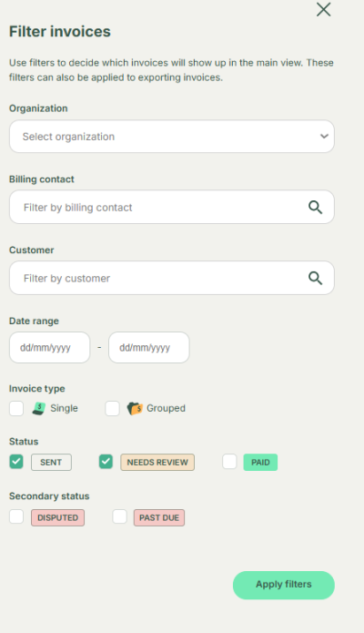Image resolution: width=364 pixels, height=633 pixels.
Task: Click the green PAID status badge
Action: [x=260, y=463]
